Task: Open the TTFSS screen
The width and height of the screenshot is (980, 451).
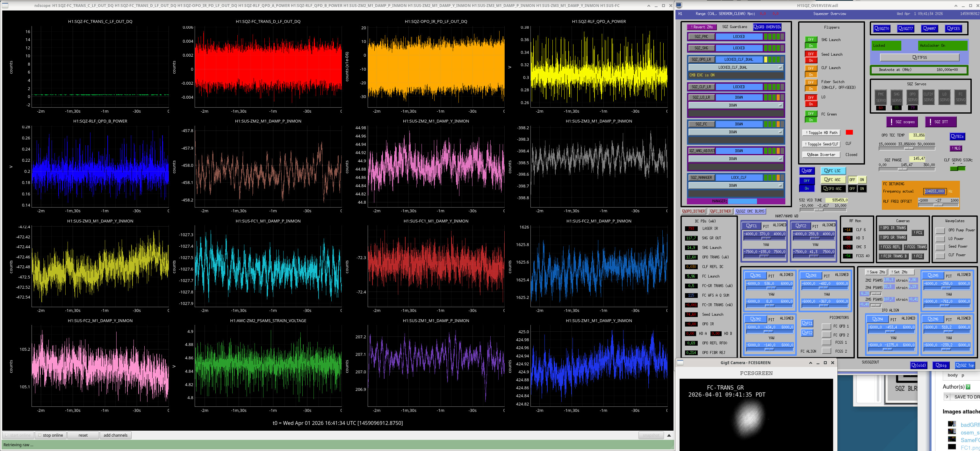Action: point(919,57)
